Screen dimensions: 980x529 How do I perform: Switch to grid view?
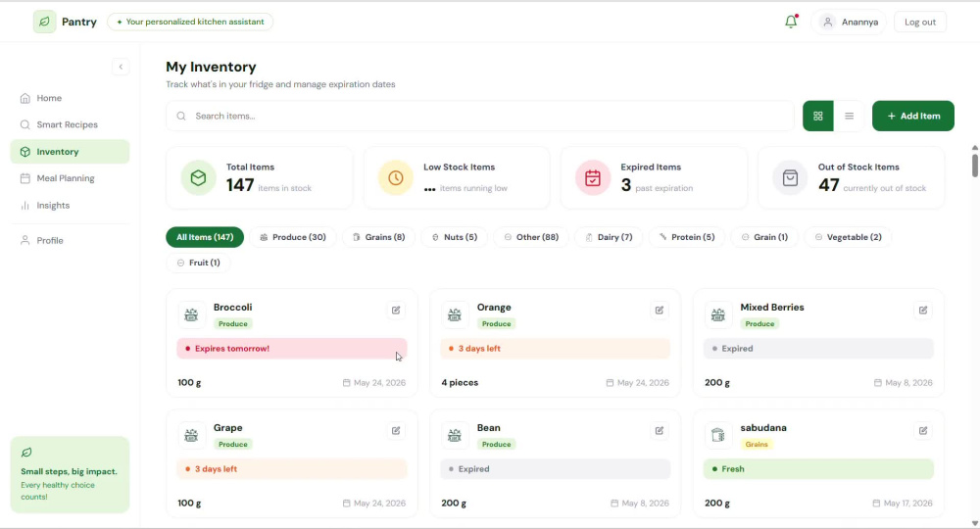point(817,117)
